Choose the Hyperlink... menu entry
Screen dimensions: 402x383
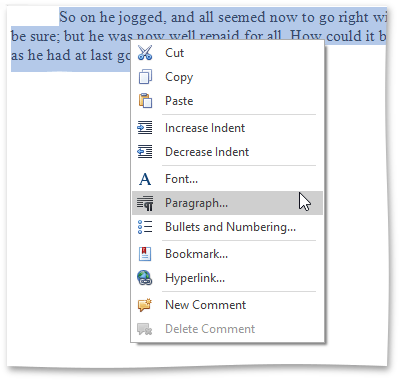[227, 278]
